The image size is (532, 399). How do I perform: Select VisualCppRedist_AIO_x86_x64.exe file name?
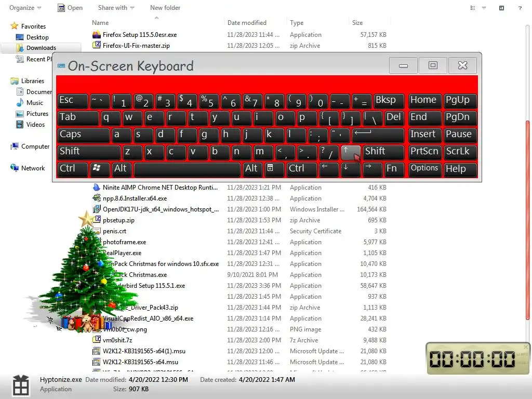point(148,318)
